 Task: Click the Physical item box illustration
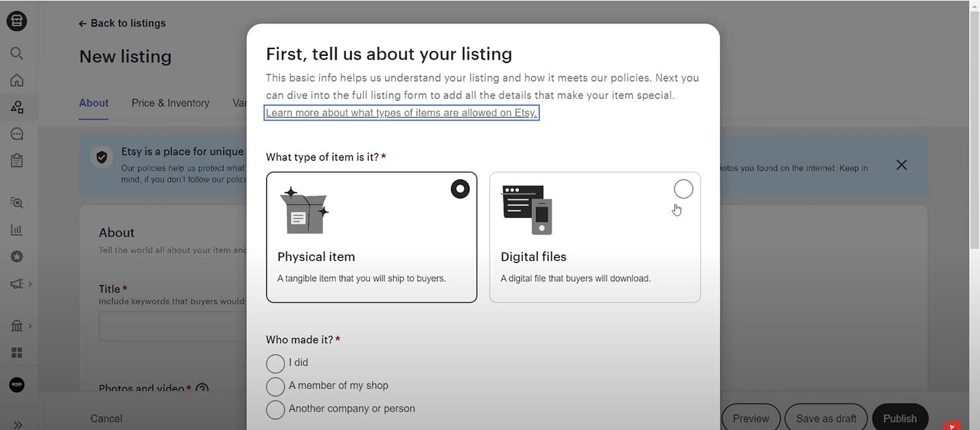304,211
